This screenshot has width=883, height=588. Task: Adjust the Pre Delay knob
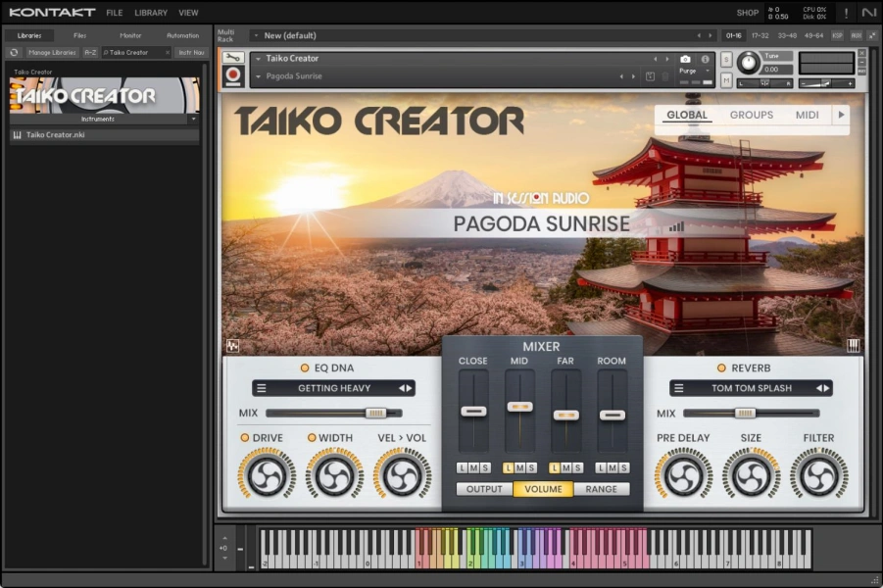pyautogui.click(x=684, y=476)
